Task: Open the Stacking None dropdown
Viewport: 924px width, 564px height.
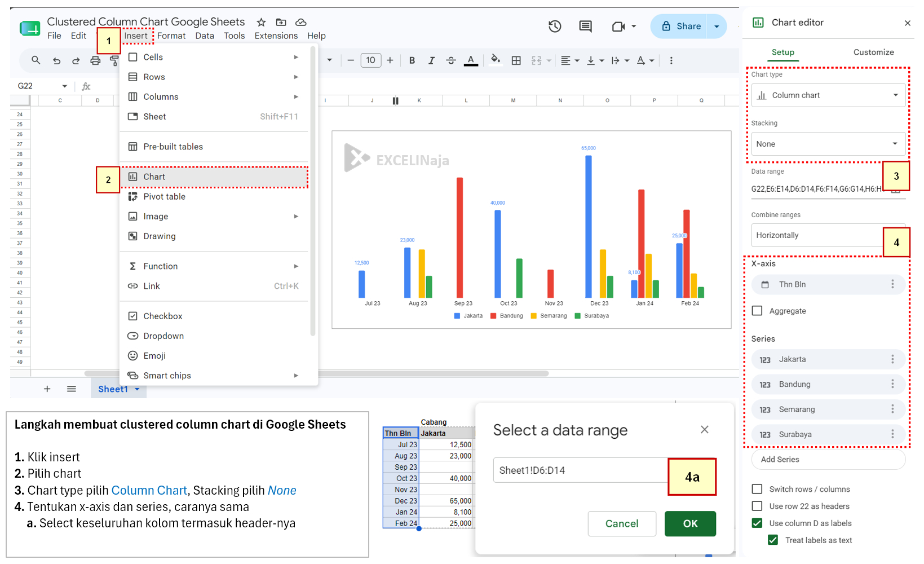Action: tap(828, 144)
